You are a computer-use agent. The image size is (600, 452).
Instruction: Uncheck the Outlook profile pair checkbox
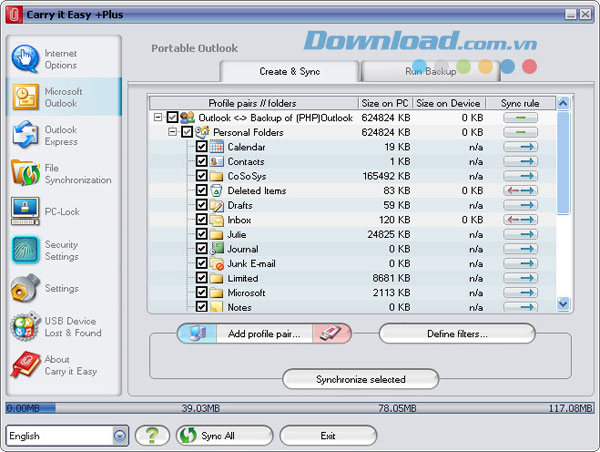click(173, 117)
